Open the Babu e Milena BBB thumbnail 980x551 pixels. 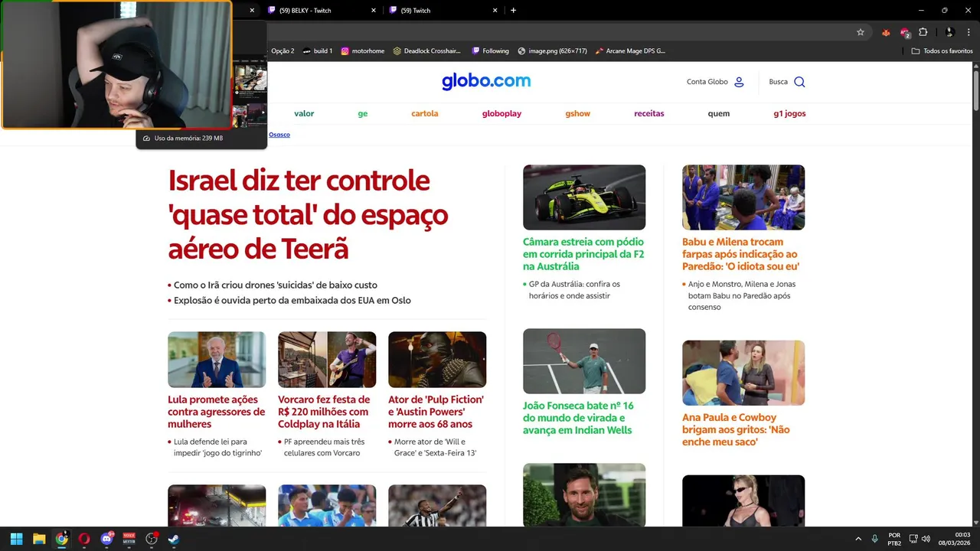tap(743, 197)
